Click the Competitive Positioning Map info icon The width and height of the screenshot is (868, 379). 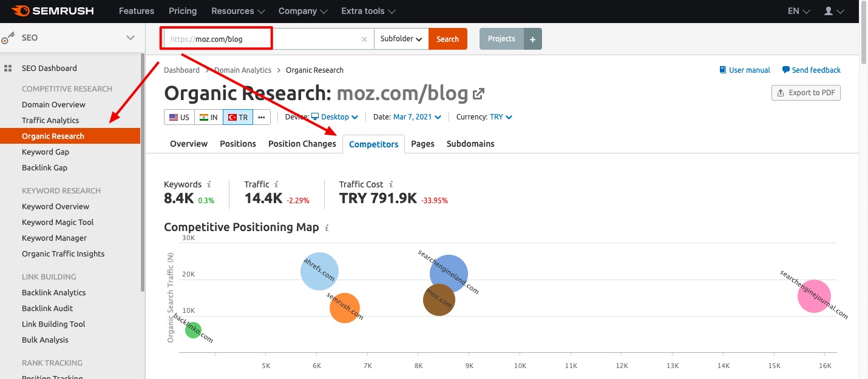coord(327,228)
